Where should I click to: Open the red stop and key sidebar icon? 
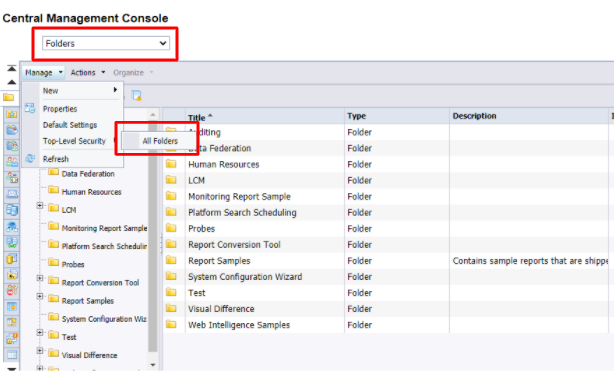12,291
